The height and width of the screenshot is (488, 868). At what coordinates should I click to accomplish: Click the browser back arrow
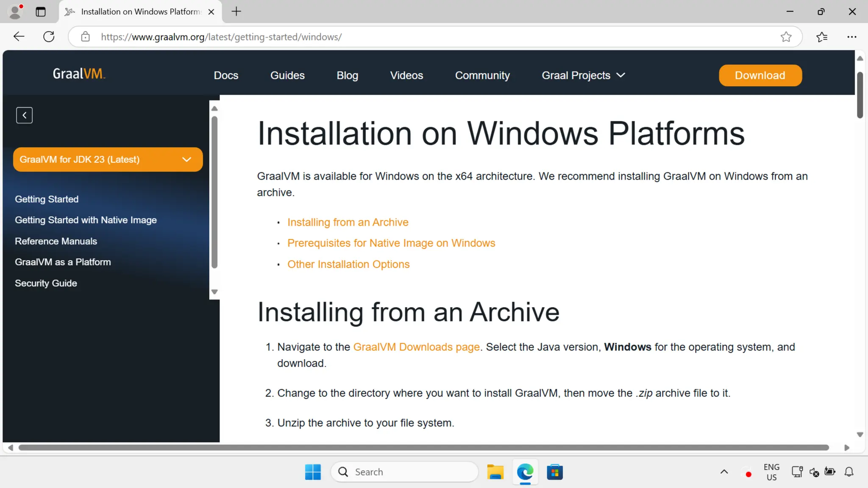click(19, 37)
